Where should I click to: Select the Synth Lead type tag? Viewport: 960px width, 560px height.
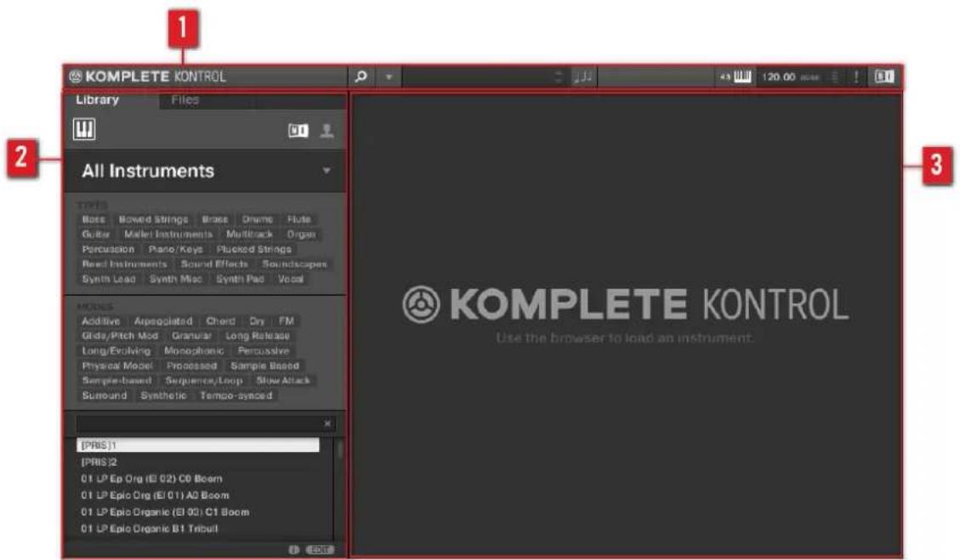(x=108, y=279)
